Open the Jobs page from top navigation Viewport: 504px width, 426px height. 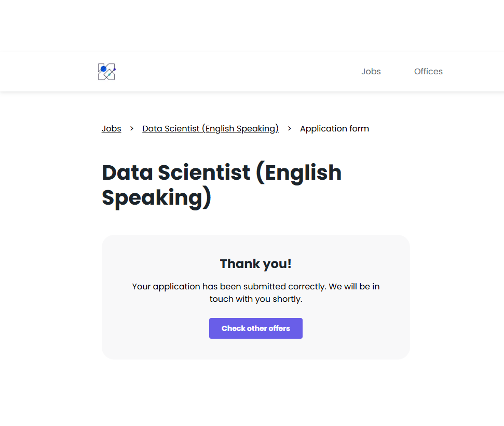click(371, 72)
